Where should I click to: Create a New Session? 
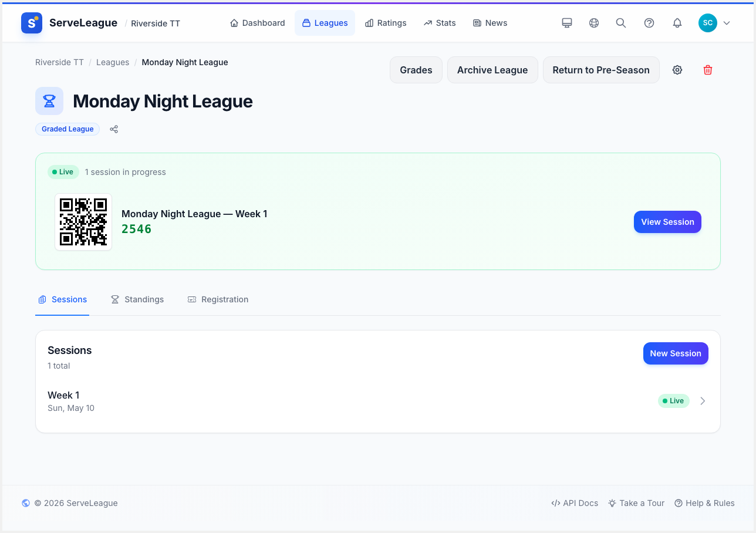676,353
